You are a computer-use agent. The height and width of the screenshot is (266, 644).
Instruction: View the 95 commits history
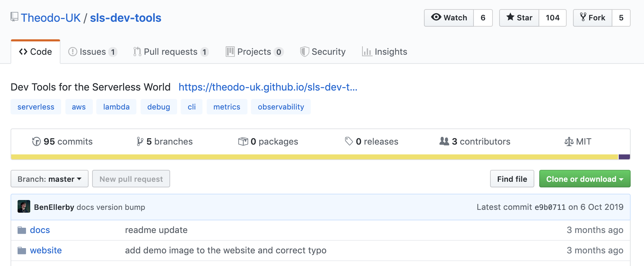(x=62, y=141)
